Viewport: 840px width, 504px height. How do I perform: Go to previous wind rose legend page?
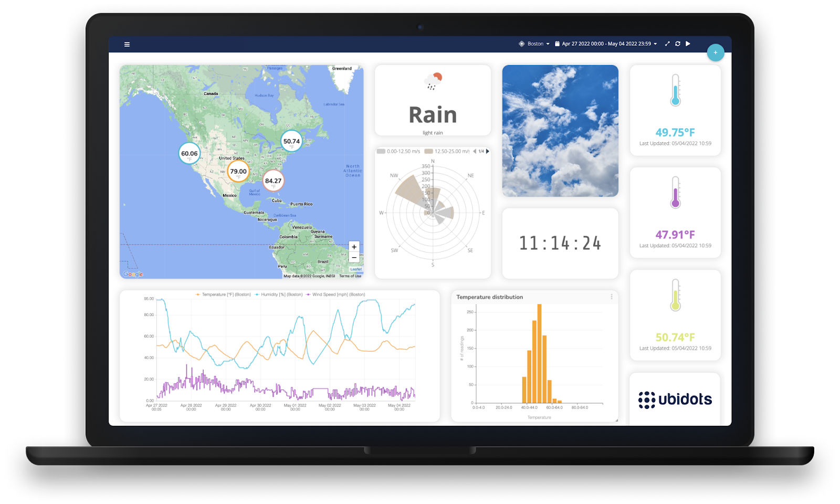475,151
